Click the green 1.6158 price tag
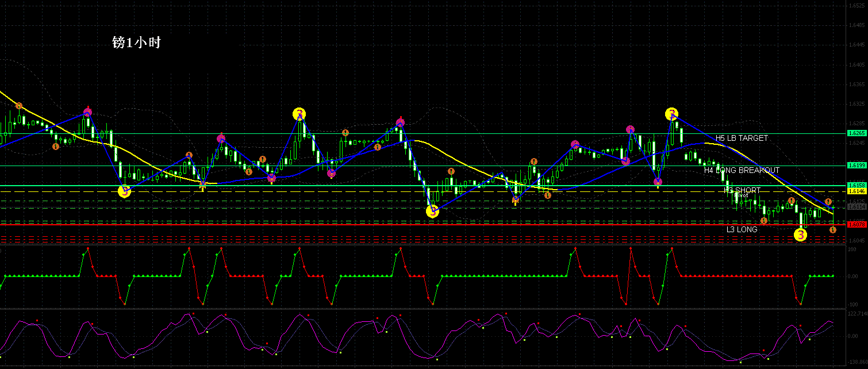 [x=857, y=185]
